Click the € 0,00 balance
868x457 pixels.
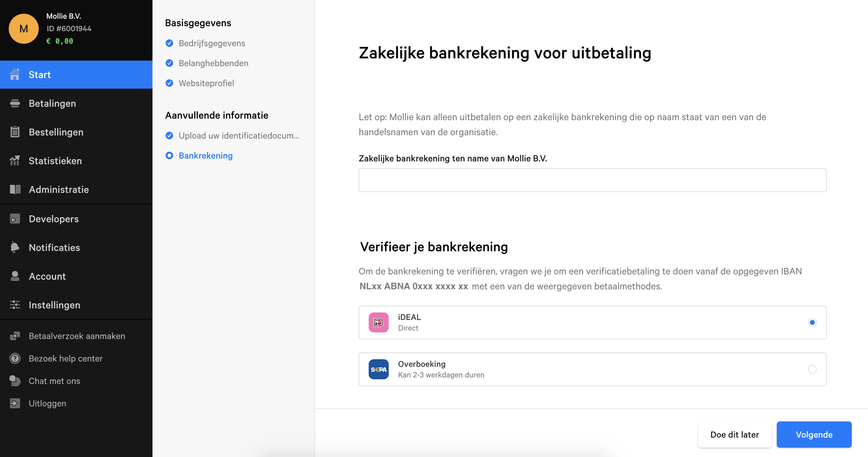pos(60,41)
